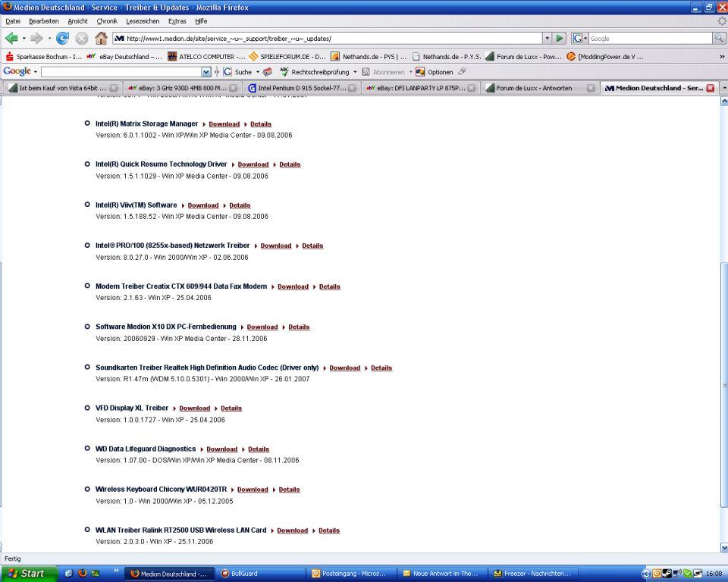Open the Rechtschreibprüfung dropdown arrow
Screen dimensions: 728x582
pos(355,72)
